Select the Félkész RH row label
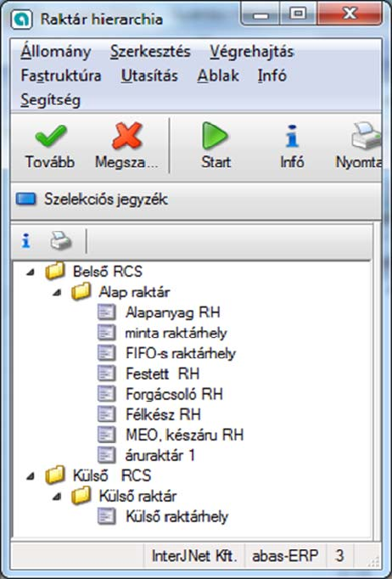 pyautogui.click(x=163, y=414)
